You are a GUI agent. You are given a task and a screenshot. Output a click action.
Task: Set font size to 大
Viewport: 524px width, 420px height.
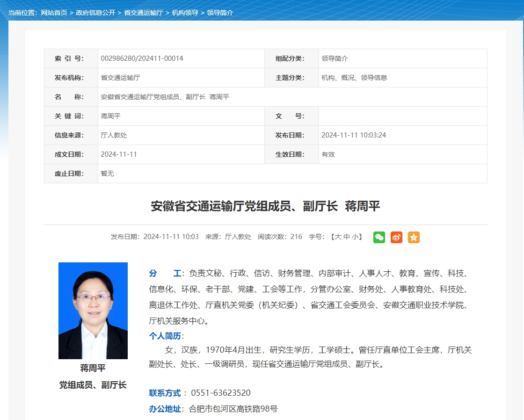[x=338, y=237]
